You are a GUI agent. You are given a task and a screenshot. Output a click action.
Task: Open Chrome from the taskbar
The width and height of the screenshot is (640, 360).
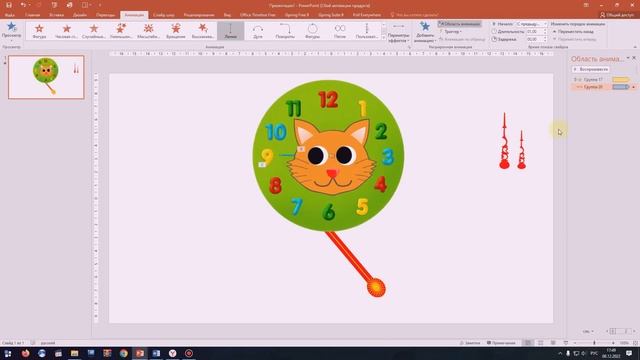(x=124, y=353)
